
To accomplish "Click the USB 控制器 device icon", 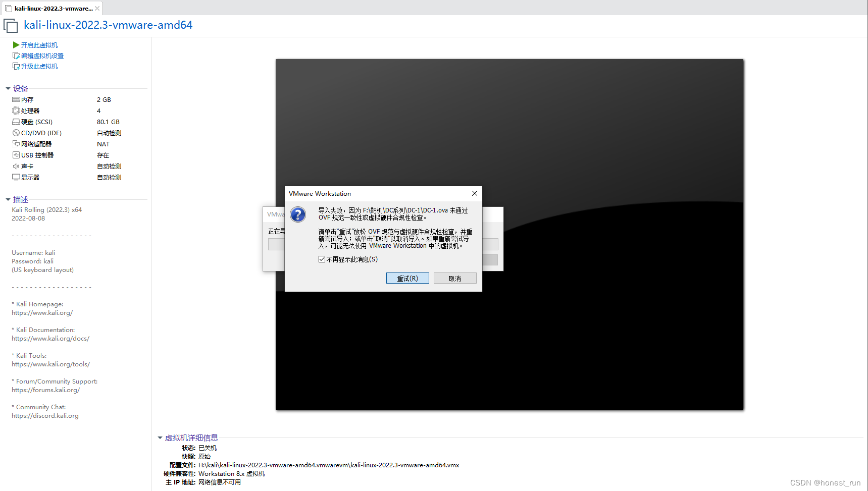I will click(16, 155).
